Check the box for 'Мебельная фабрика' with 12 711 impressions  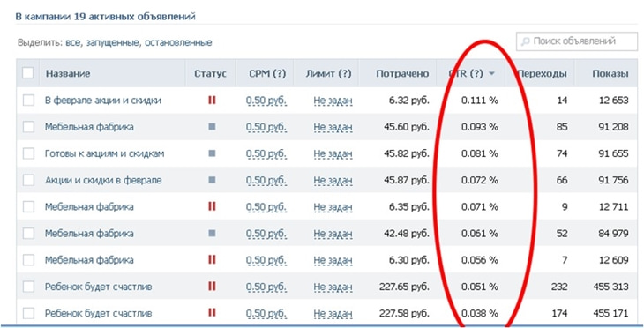[x=28, y=206]
